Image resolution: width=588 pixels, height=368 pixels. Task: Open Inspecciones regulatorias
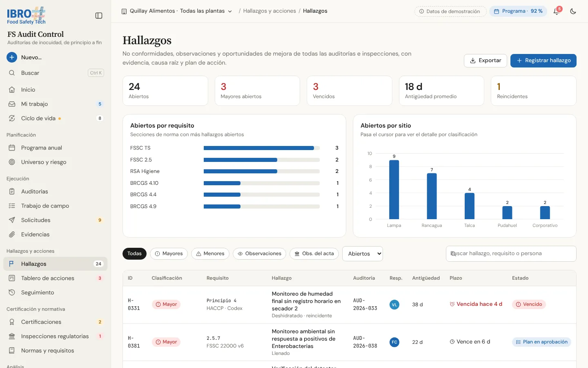55,336
